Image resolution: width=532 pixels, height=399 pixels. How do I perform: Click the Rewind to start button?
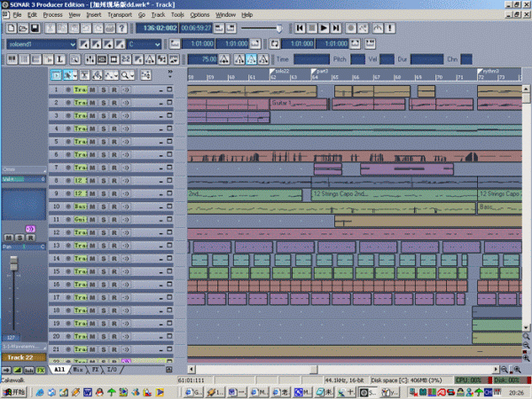300,28
